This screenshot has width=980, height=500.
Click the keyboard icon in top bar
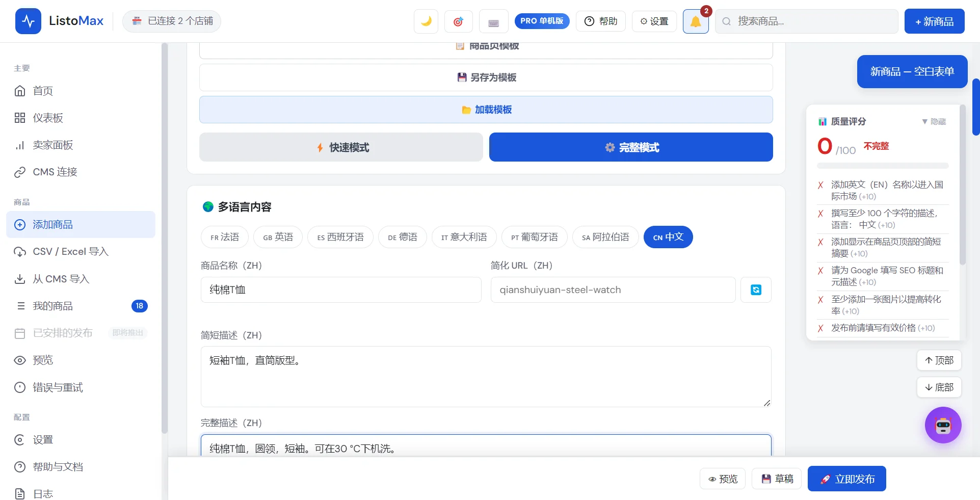click(x=493, y=21)
